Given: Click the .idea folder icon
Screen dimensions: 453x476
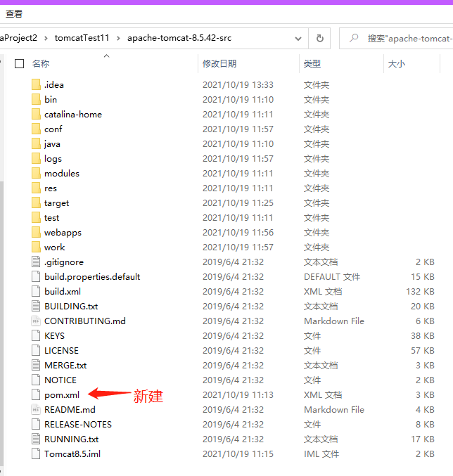Looking at the screenshot, I should (x=37, y=84).
